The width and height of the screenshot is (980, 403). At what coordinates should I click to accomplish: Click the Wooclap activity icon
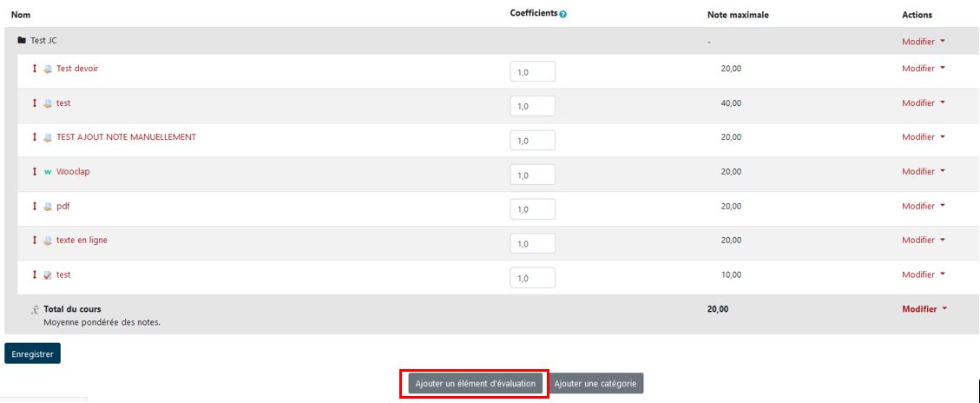point(48,172)
